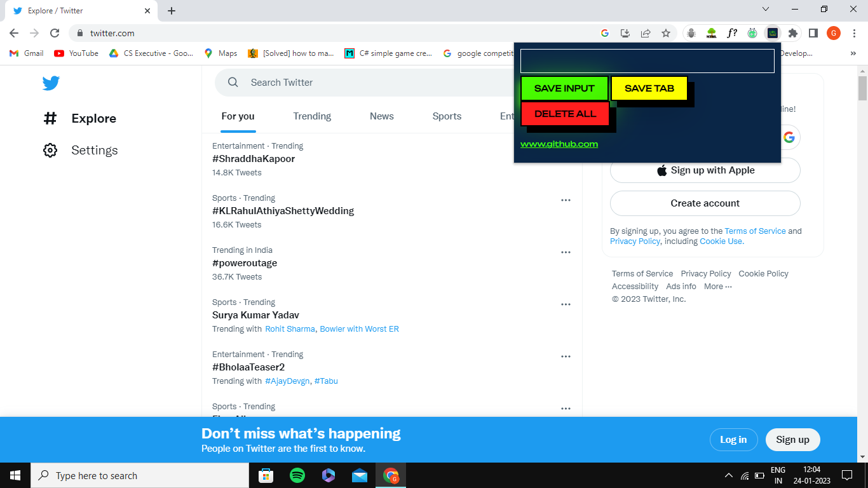Viewport: 868px width, 488px height.
Task: Open the Gmail bookmark
Action: (x=27, y=53)
